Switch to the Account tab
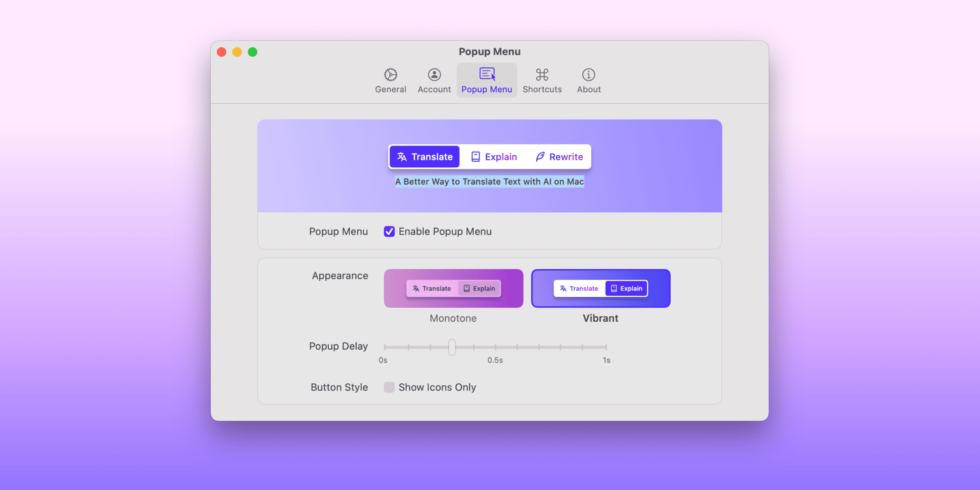The image size is (980, 490). click(x=434, y=80)
